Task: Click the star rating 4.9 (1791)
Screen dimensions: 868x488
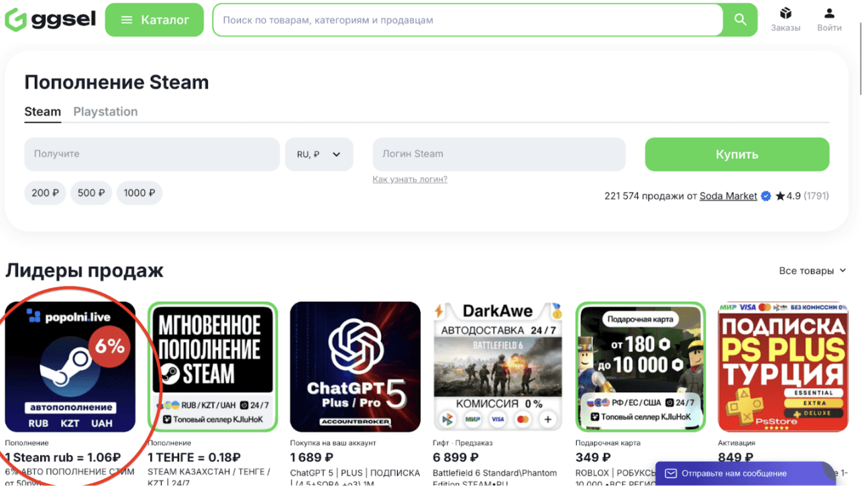Action: [x=802, y=196]
